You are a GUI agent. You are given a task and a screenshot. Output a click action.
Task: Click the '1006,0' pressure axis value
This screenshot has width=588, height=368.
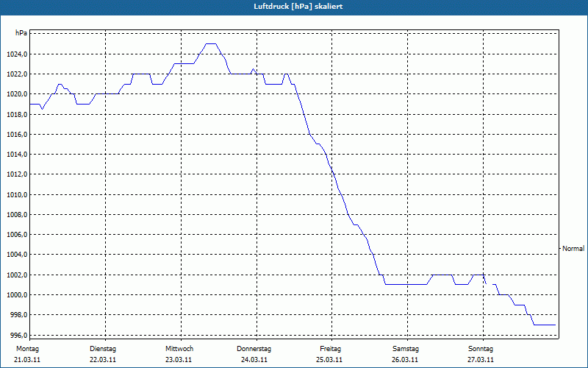click(17, 234)
